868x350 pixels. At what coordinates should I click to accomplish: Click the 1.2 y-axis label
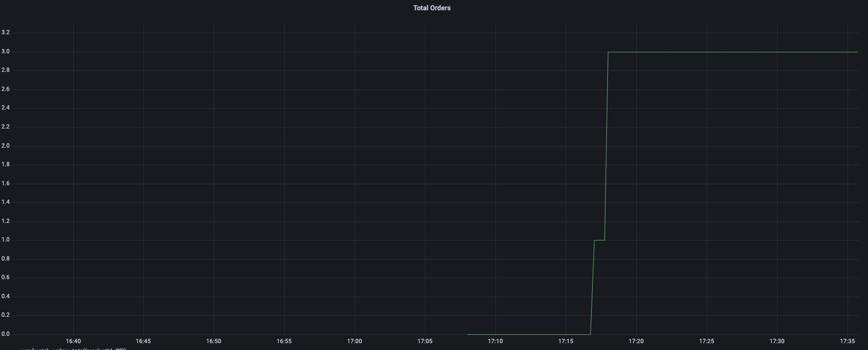[6, 221]
